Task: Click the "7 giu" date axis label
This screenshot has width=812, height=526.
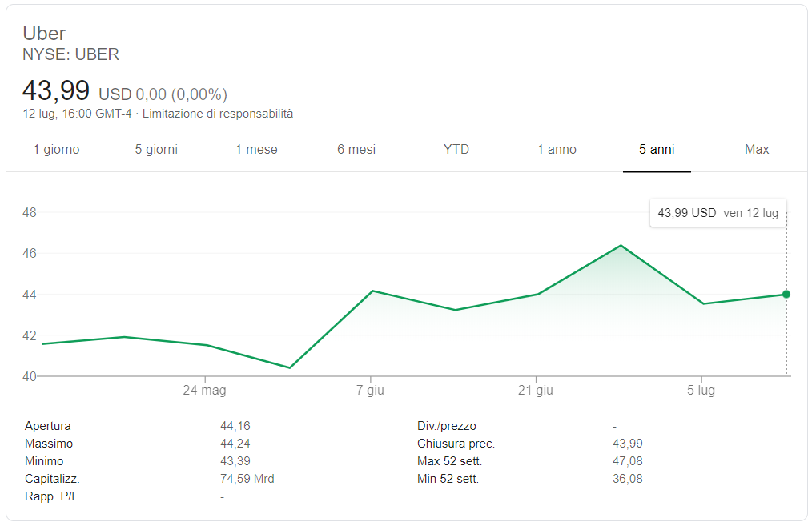Action: click(x=370, y=391)
